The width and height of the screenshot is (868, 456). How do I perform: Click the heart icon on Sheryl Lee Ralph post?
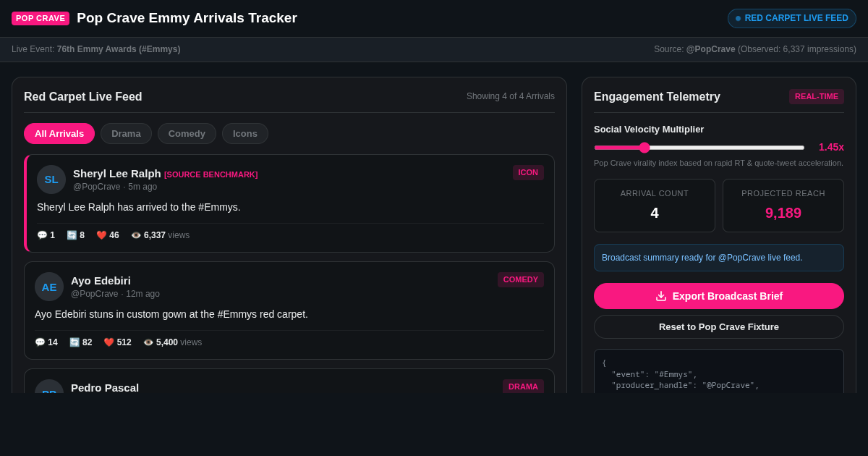click(101, 235)
